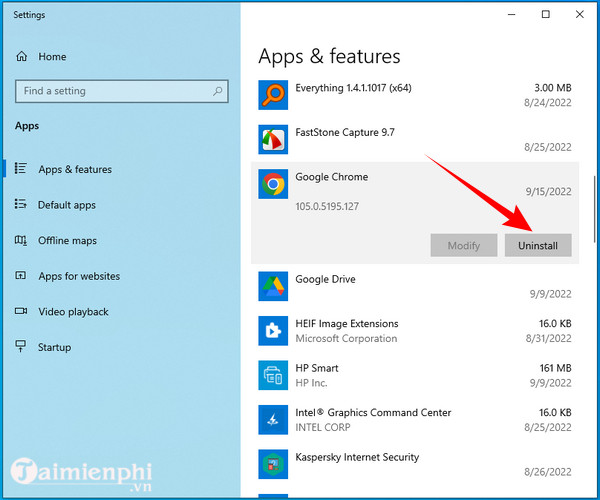Click the HP Smart printer icon
Viewport: 600px width, 500px height.
coord(273,375)
